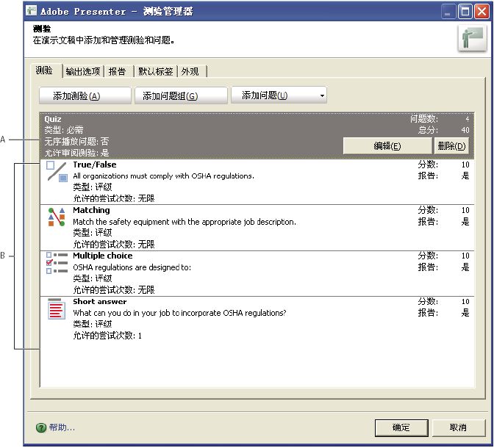
Task: Confirm with the 确定 button
Action: [x=401, y=427]
